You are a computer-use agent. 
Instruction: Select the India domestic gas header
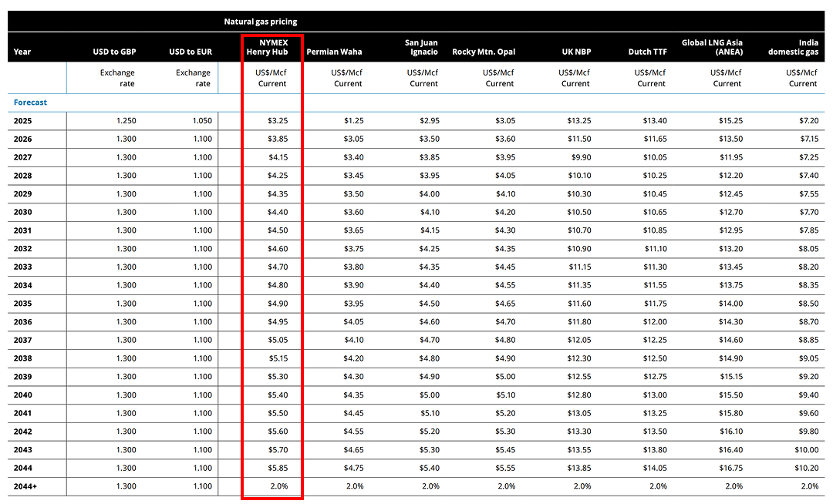793,47
